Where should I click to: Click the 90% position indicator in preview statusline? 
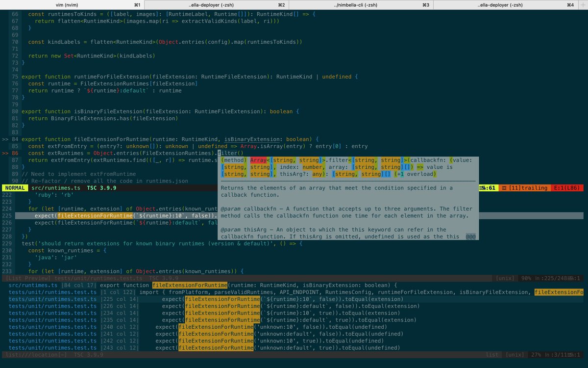(x=526, y=278)
